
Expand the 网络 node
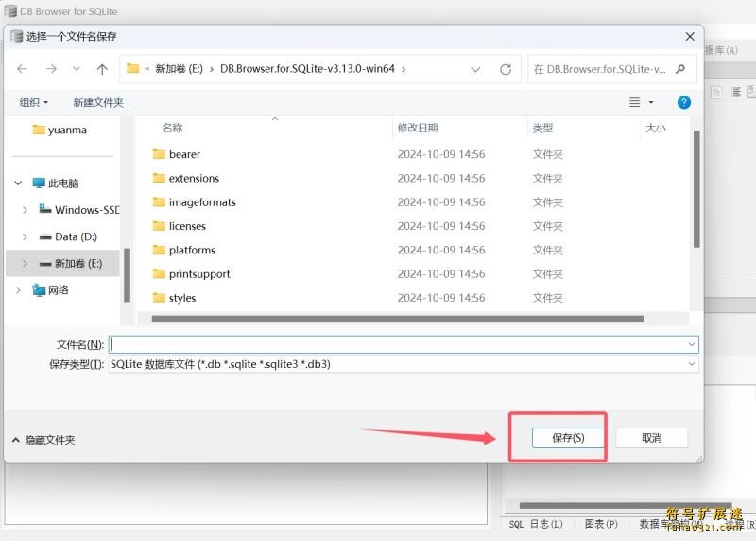click(18, 290)
